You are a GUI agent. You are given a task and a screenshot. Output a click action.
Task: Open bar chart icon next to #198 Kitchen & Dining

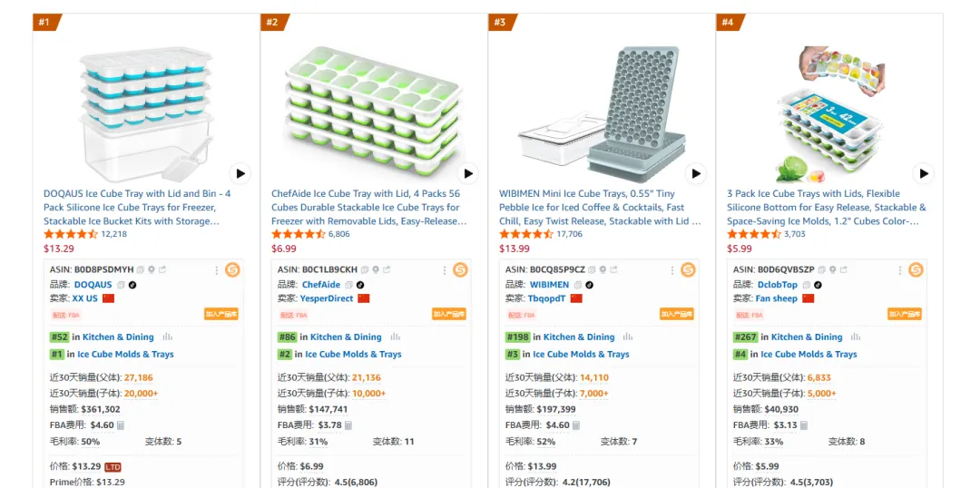click(623, 337)
